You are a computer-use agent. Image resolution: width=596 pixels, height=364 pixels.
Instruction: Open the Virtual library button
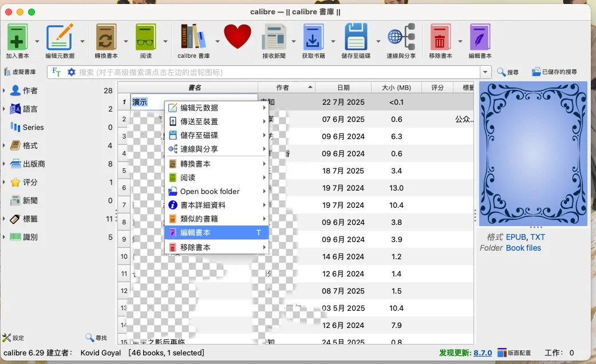[x=20, y=72]
